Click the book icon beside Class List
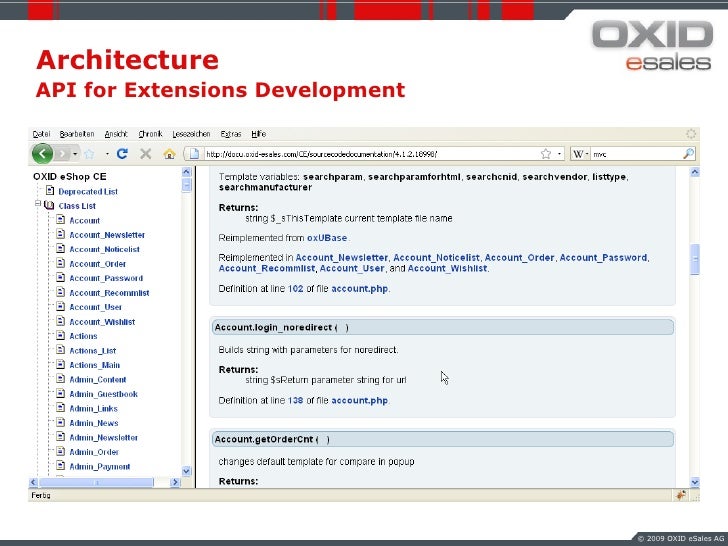The height and width of the screenshot is (546, 728). tap(49, 205)
